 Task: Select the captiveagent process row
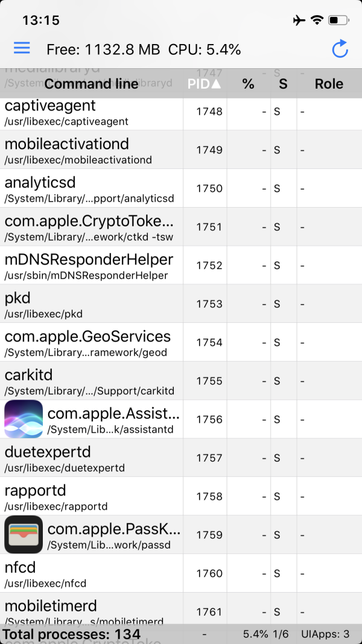[x=91, y=112]
